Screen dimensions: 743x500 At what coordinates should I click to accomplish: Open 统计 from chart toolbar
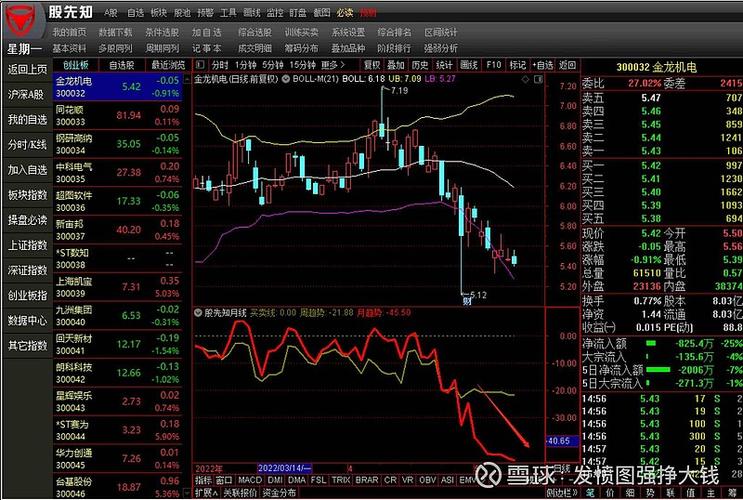click(x=444, y=65)
